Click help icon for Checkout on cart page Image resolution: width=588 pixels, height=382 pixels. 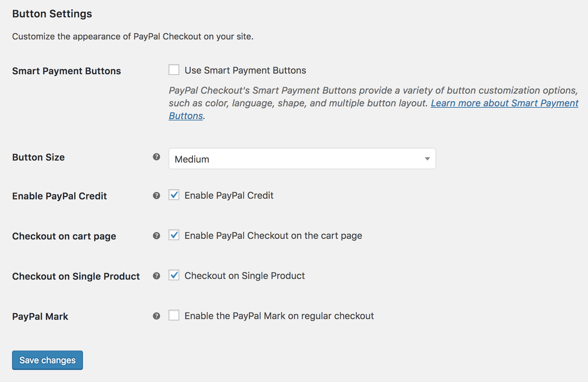[x=156, y=236]
